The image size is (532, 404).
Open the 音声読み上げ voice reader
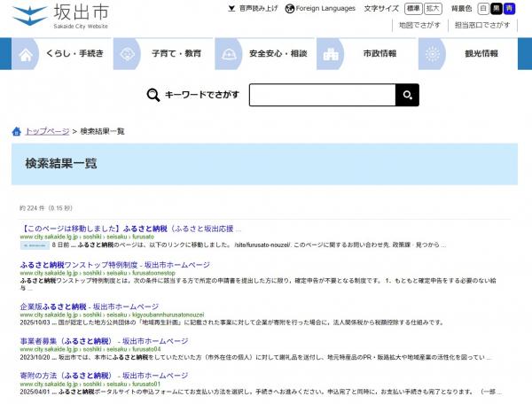coord(253,9)
